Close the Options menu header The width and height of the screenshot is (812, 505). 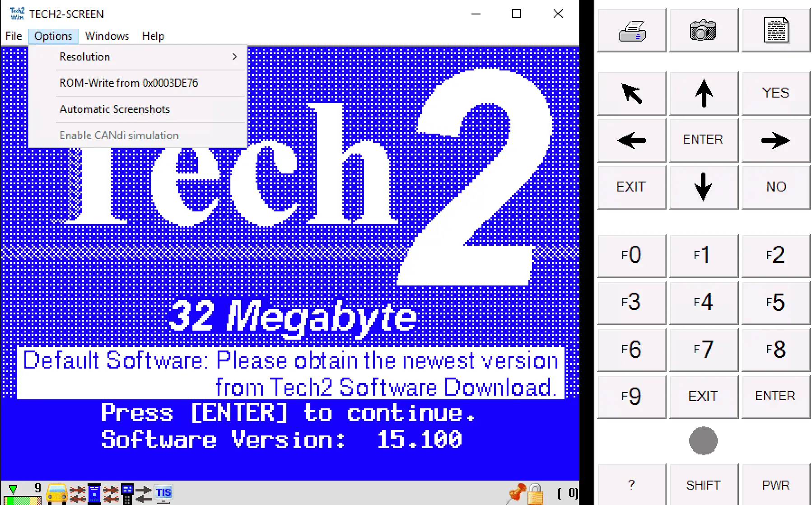pyautogui.click(x=53, y=36)
